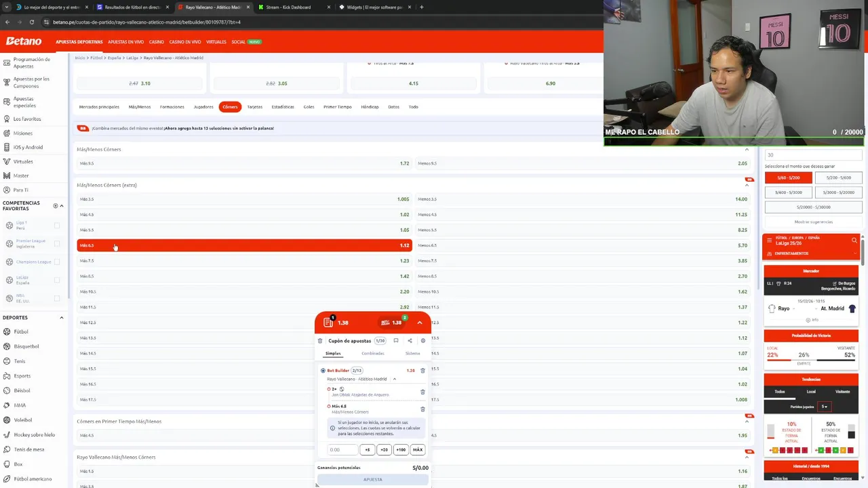Collapse Deportes section chevron
The width and height of the screenshot is (868, 488).
[62, 317]
